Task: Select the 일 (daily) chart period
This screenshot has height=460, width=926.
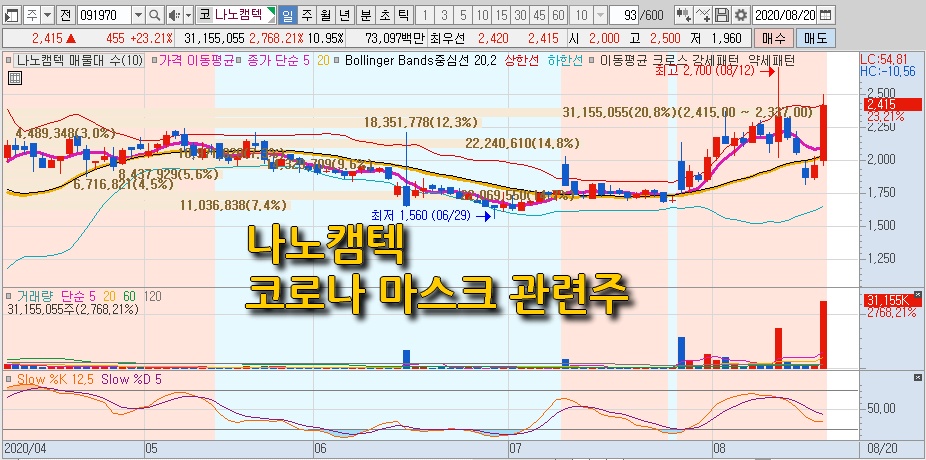Action: [x=288, y=15]
